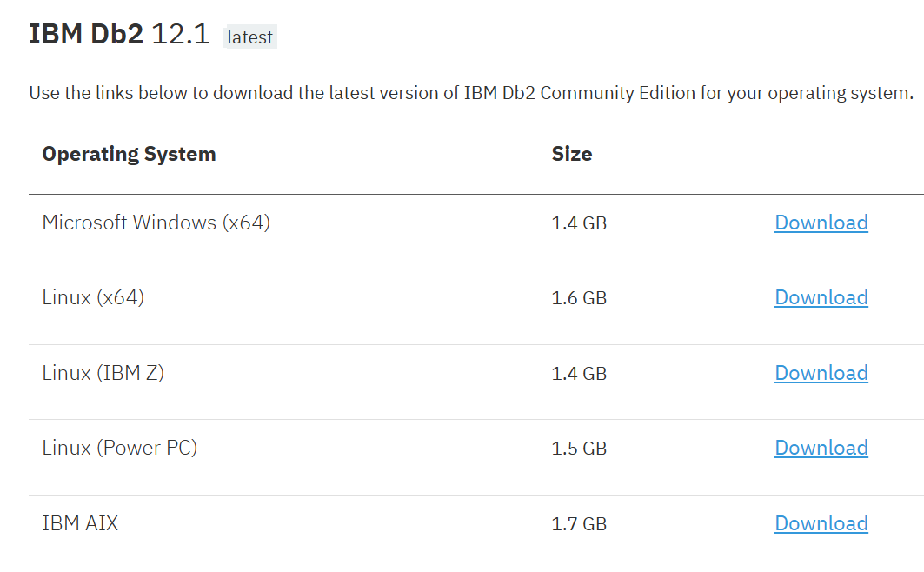Download the Linux (IBM Z) package
924x572 pixels.
pyautogui.click(x=821, y=373)
